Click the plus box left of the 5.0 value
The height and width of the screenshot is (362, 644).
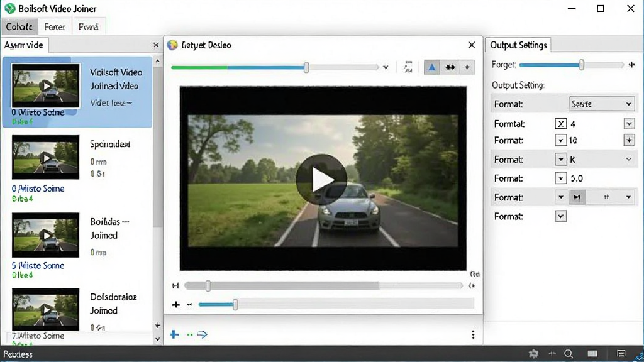click(x=560, y=178)
